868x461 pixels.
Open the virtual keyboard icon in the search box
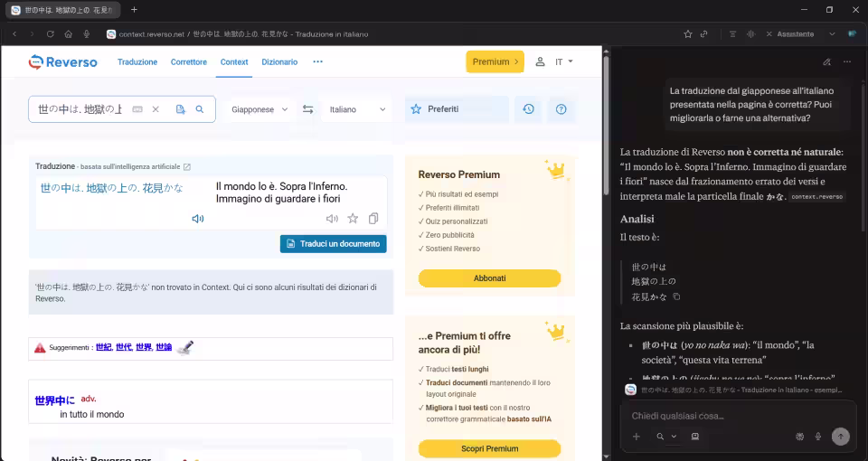tap(137, 109)
